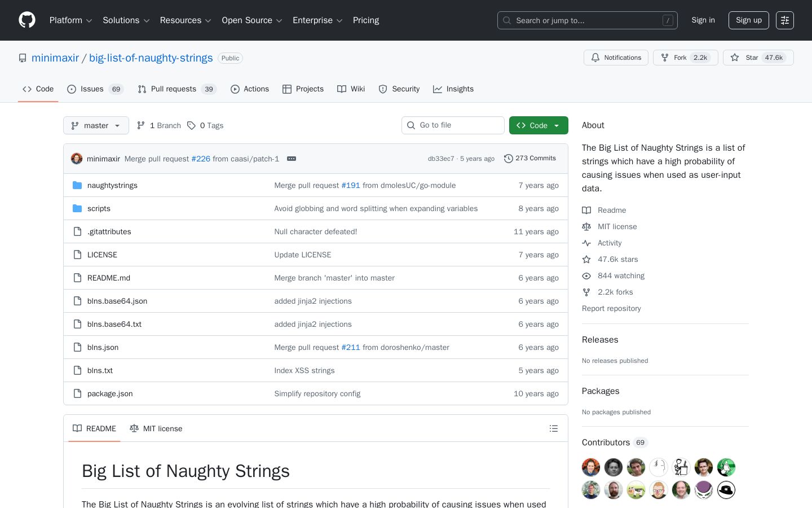Open the green Code dropdown button
Image resolution: width=812 pixels, height=508 pixels.
coord(539,125)
